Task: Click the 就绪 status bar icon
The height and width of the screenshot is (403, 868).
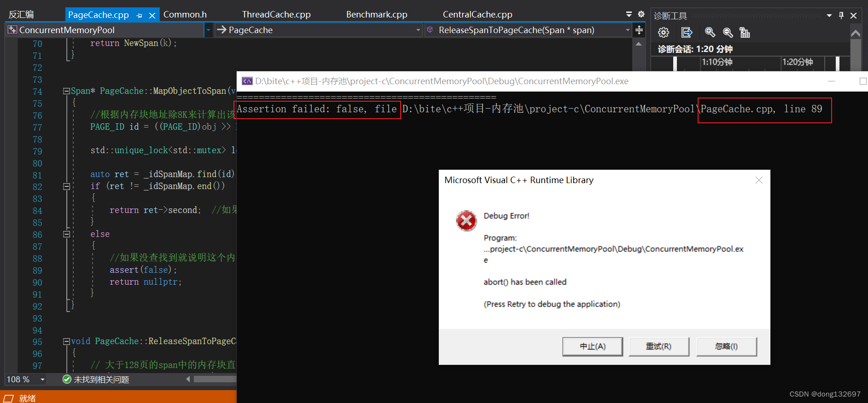Action: (8, 398)
